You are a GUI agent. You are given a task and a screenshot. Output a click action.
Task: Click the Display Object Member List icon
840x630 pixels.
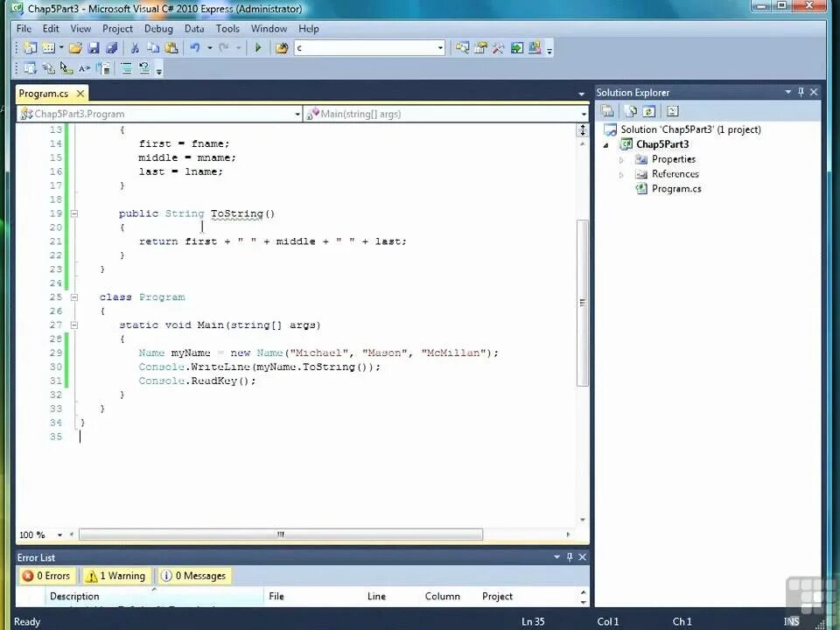click(x=30, y=68)
